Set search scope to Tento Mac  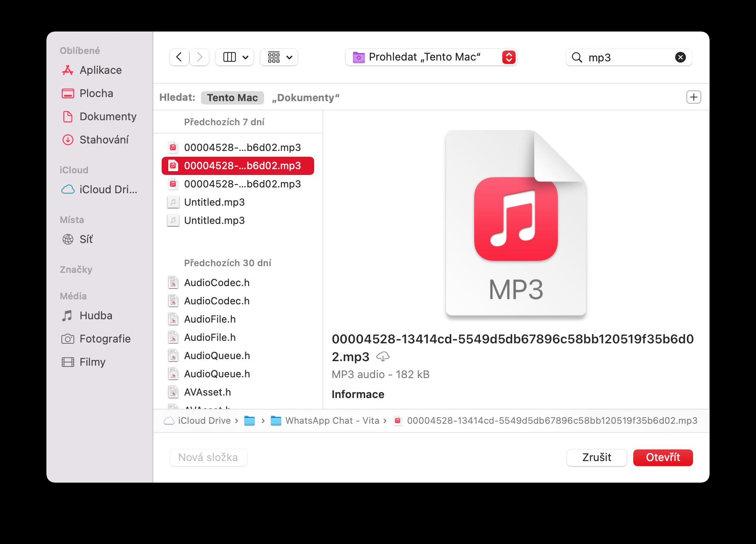[x=233, y=97]
